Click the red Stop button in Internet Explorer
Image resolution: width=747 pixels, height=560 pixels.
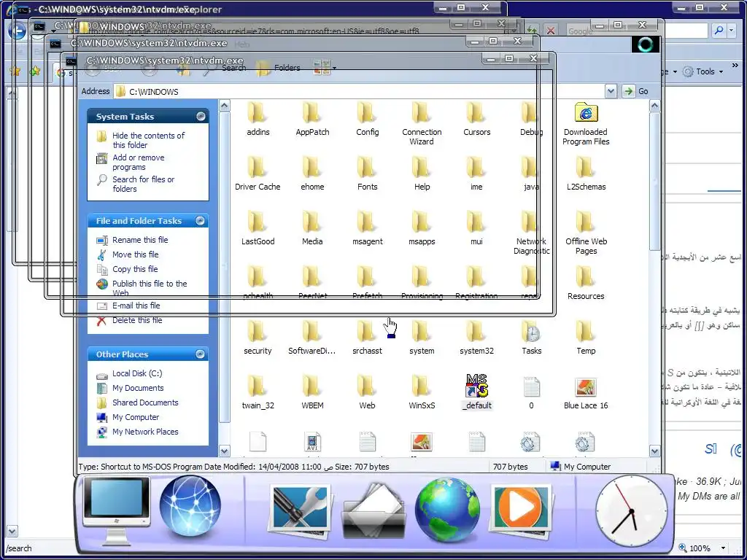point(551,31)
